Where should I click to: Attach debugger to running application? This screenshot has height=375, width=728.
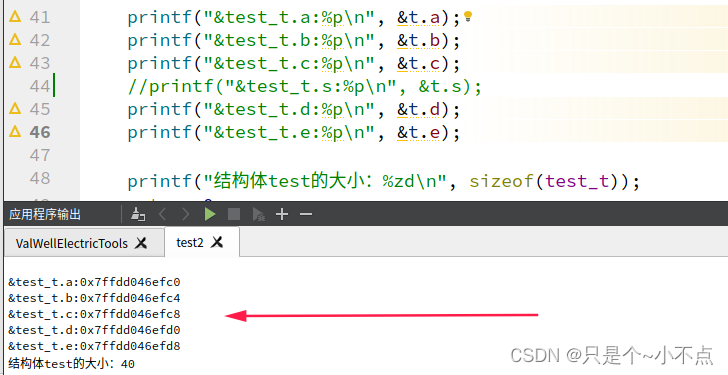click(258, 214)
